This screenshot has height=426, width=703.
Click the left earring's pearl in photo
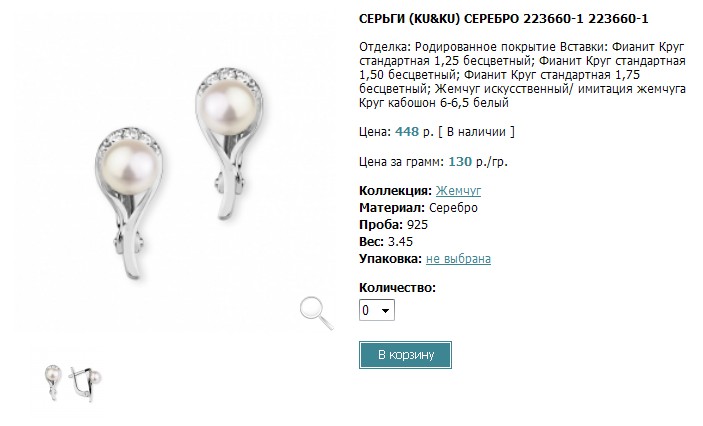(x=130, y=166)
